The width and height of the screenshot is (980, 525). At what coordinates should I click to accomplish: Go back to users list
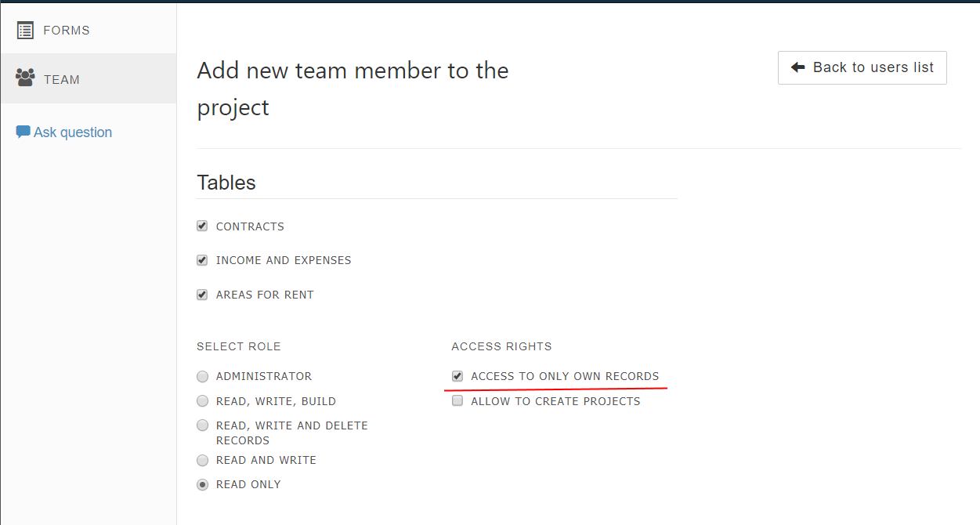coord(862,67)
